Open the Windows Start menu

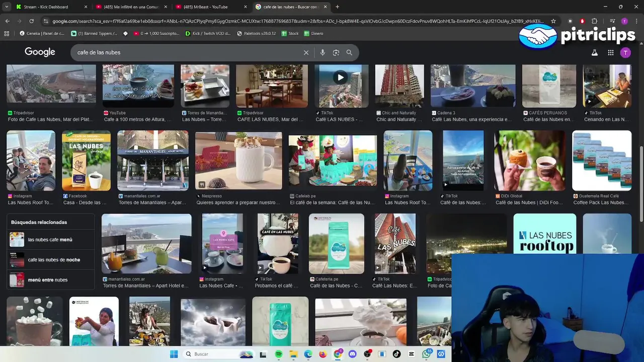[174, 354]
